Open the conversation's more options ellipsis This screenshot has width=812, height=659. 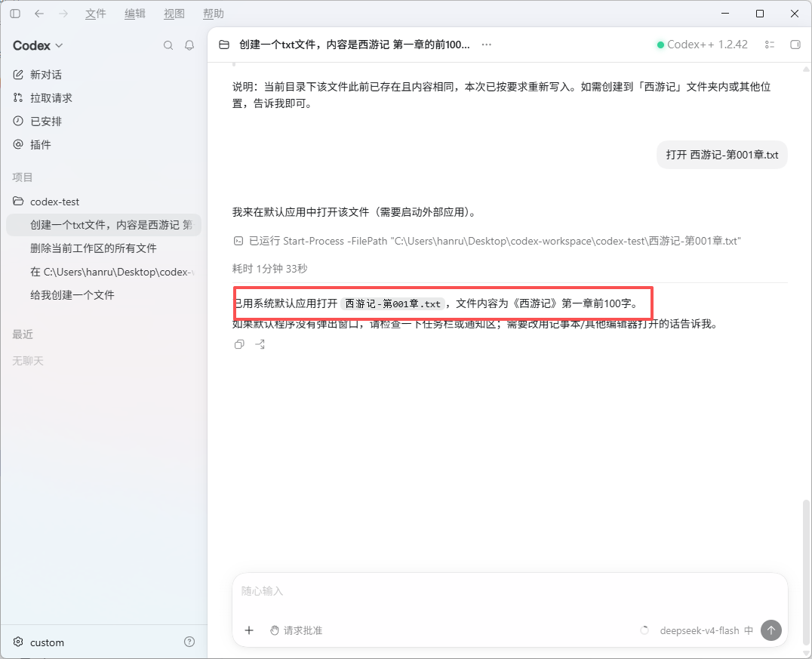point(486,45)
